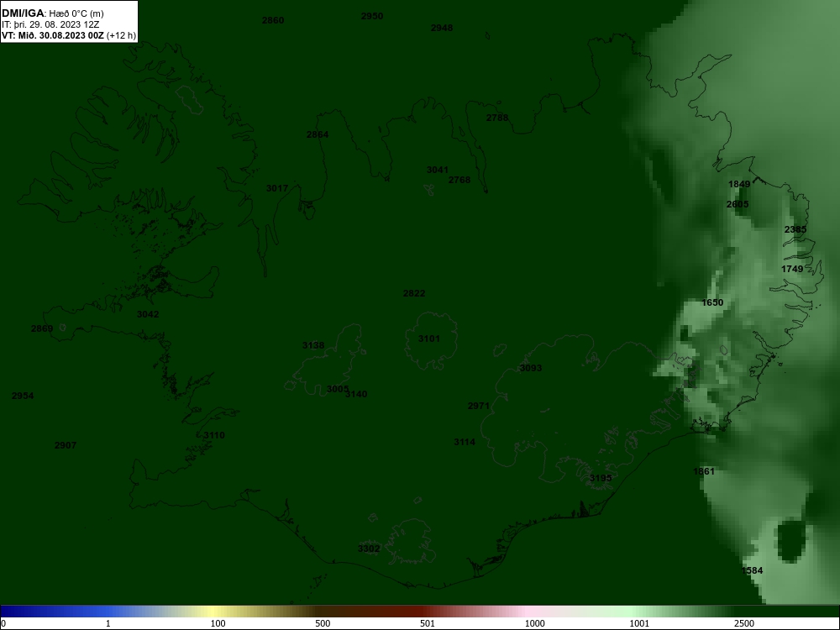Click the 2860 value on the map
Image resolution: width=840 pixels, height=630 pixels.
coord(273,20)
